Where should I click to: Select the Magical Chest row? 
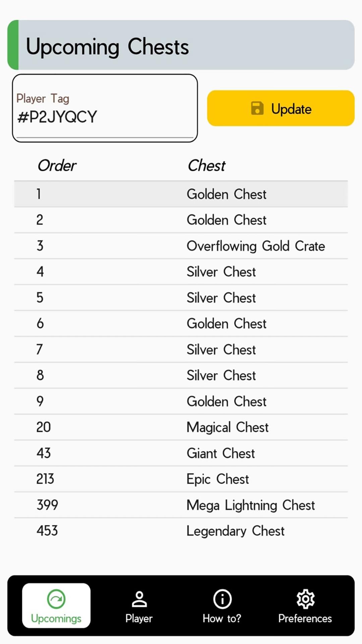click(181, 427)
